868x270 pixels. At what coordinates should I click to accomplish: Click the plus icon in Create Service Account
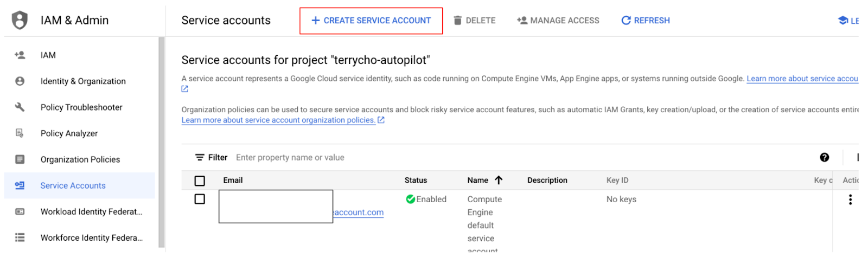coord(315,21)
